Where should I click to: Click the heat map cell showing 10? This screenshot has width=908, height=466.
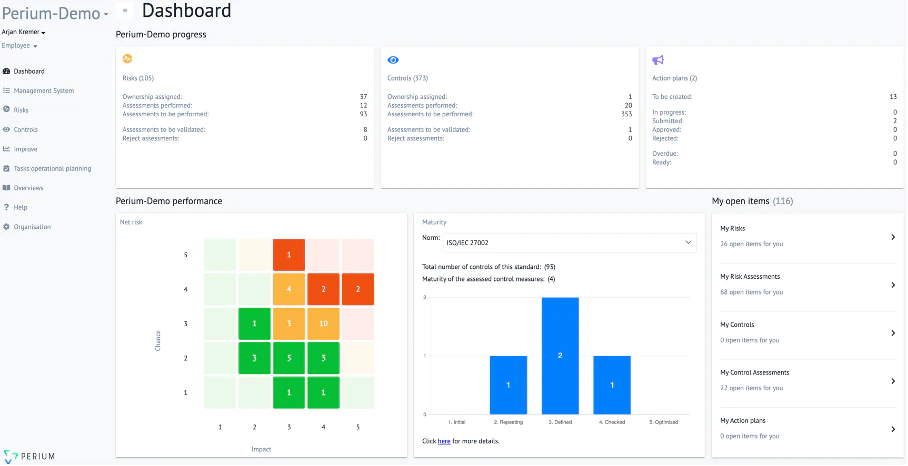(324, 323)
